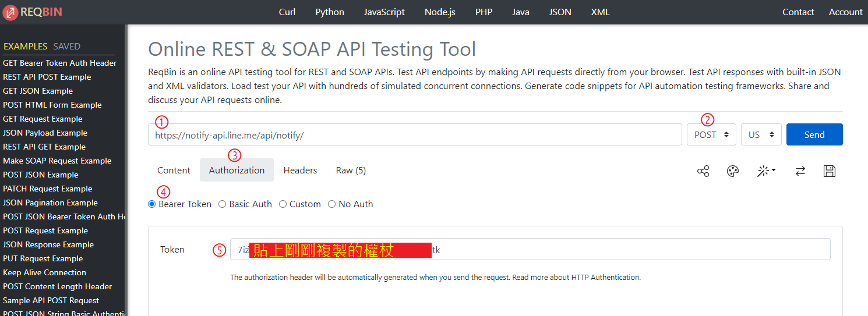Open POST Request Example
The image size is (868, 316).
click(x=45, y=230)
